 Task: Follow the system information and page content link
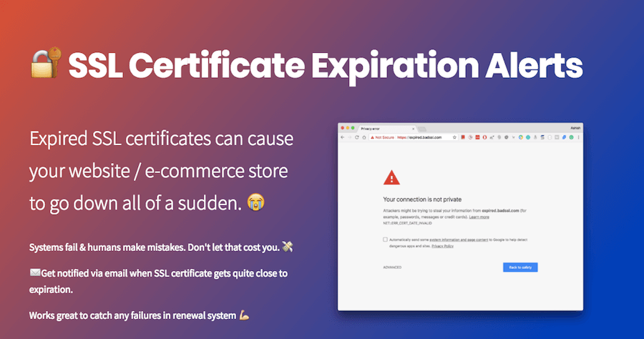[459, 240]
